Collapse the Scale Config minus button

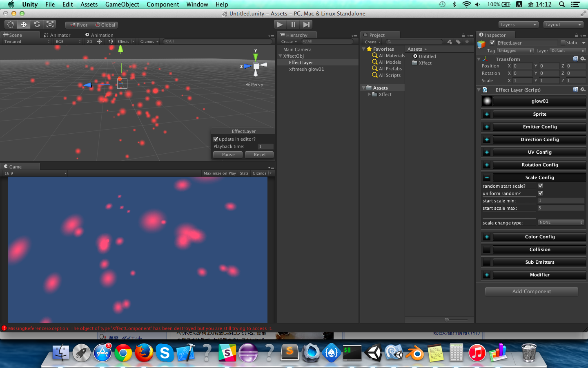[487, 177]
